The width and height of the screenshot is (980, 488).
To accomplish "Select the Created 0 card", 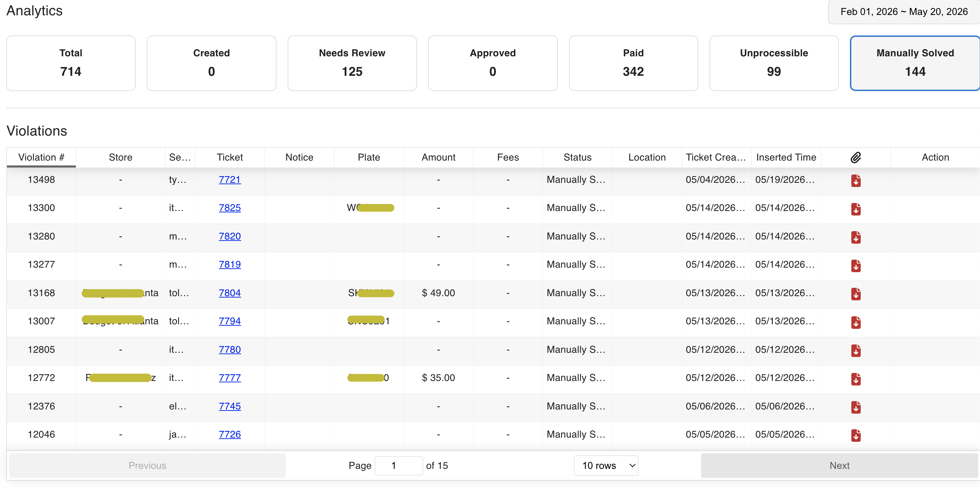I will coord(211,63).
